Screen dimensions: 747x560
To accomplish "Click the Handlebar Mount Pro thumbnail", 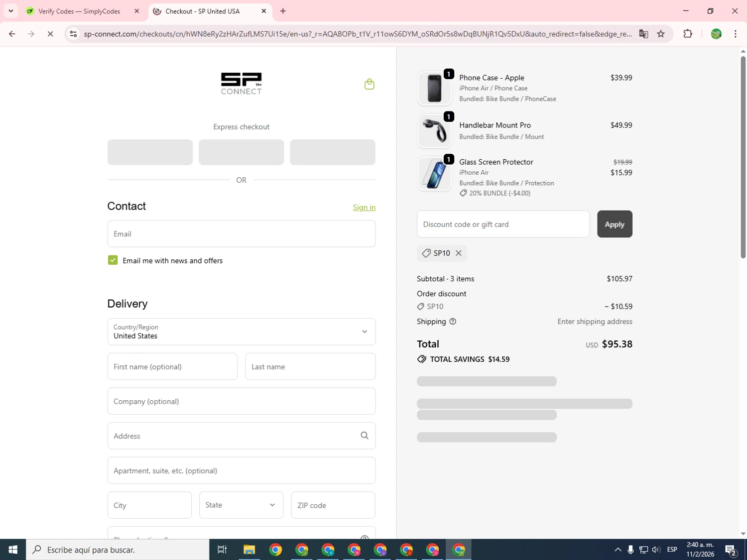I will [434, 131].
